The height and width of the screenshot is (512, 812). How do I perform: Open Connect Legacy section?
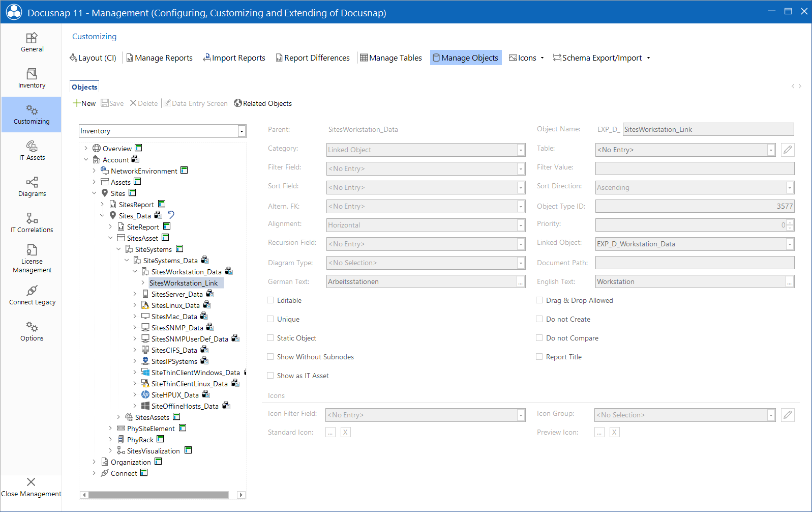click(32, 296)
